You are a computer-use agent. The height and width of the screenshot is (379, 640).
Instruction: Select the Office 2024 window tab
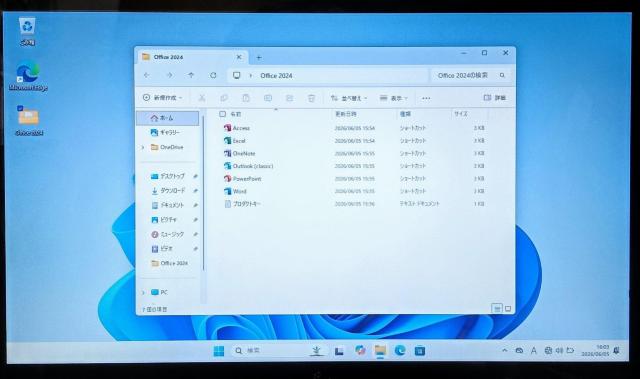point(191,57)
